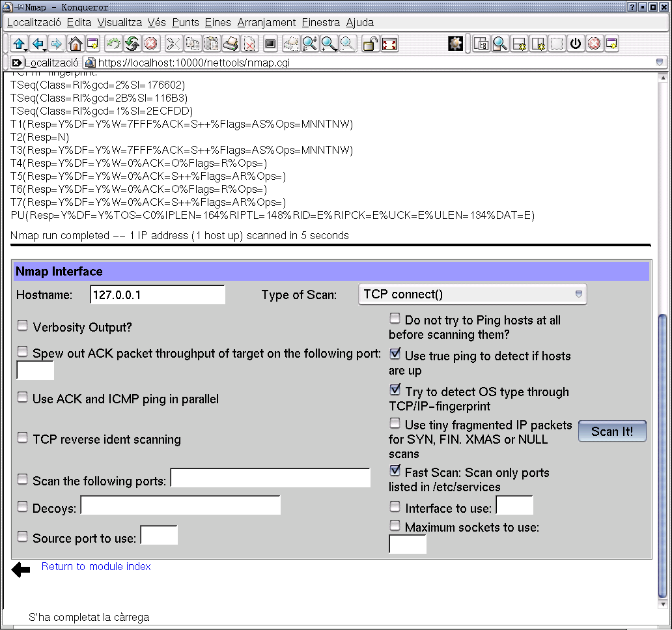
Task: Click the page vertical scrollbar thumb
Action: coord(663,455)
